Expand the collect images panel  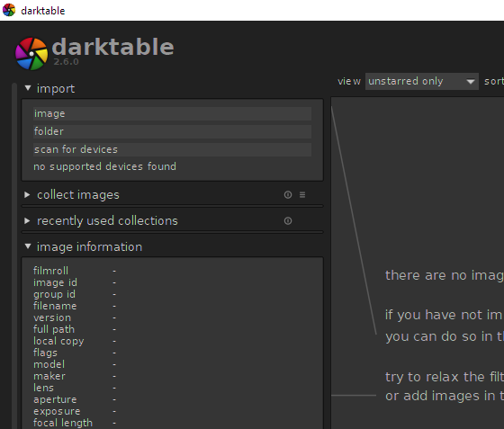[x=27, y=194]
